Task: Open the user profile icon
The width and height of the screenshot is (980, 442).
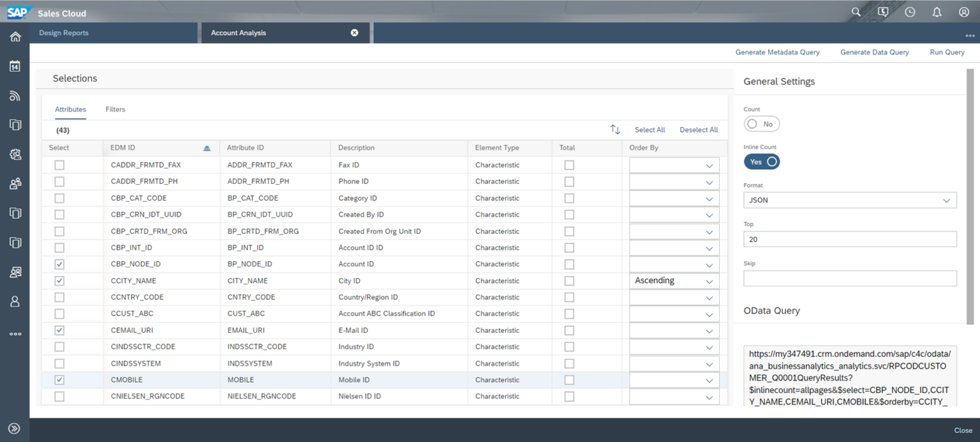Action: point(964,12)
